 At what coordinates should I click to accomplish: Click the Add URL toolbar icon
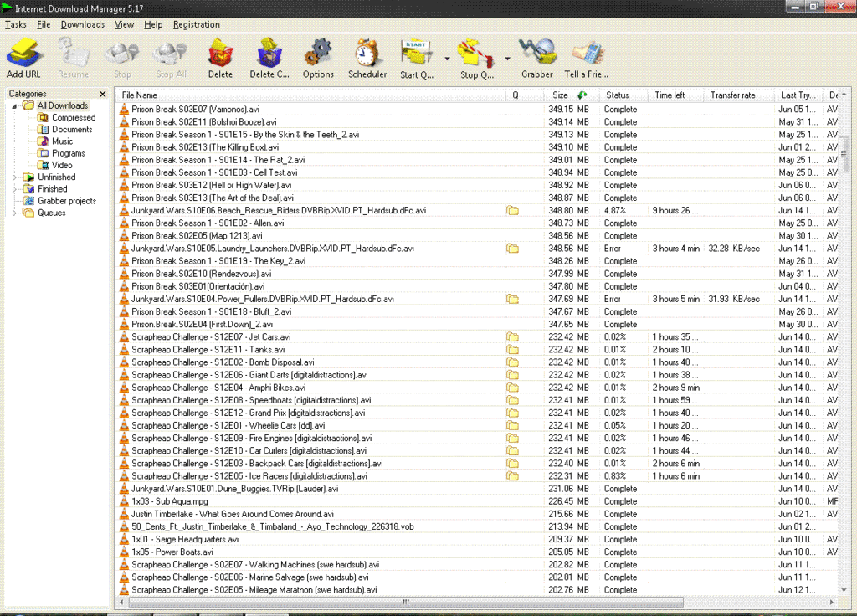pyautogui.click(x=23, y=59)
